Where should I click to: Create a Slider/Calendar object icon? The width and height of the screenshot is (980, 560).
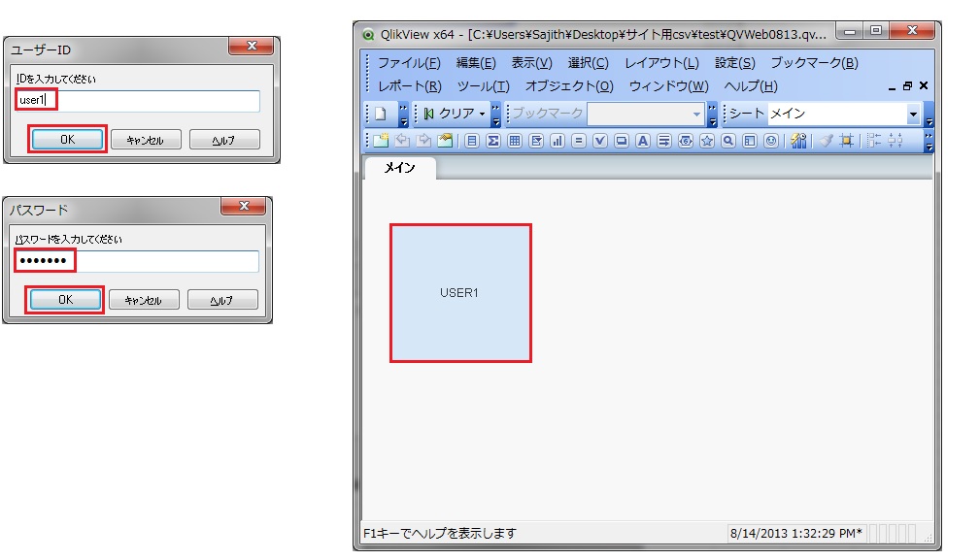tap(686, 141)
